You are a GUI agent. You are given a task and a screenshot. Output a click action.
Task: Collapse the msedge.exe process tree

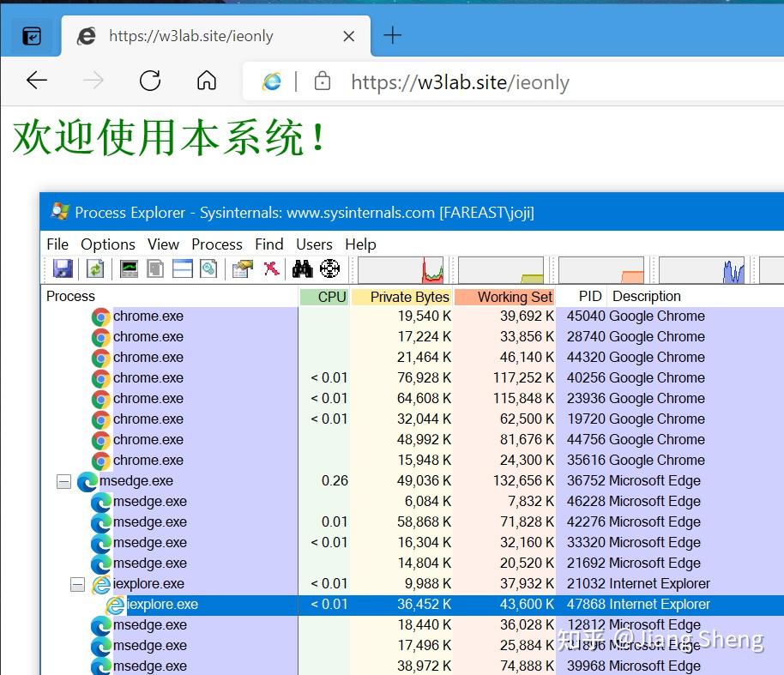click(x=63, y=481)
